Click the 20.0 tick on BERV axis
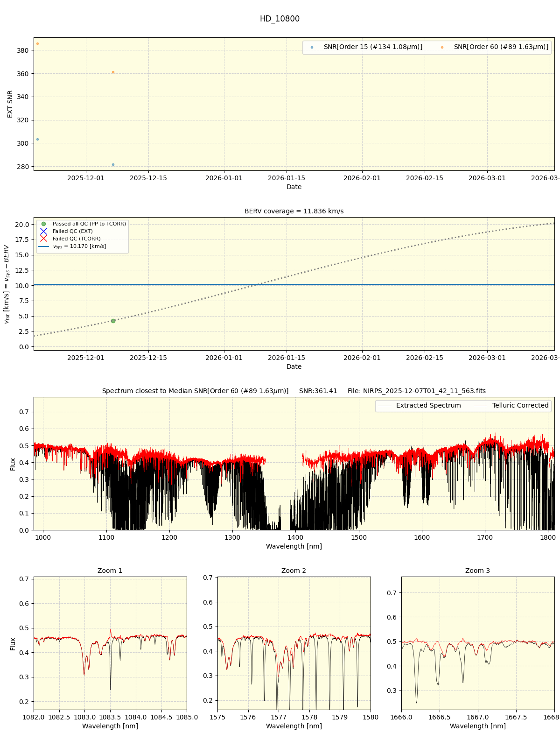This screenshot has width=560, height=747. click(x=21, y=225)
